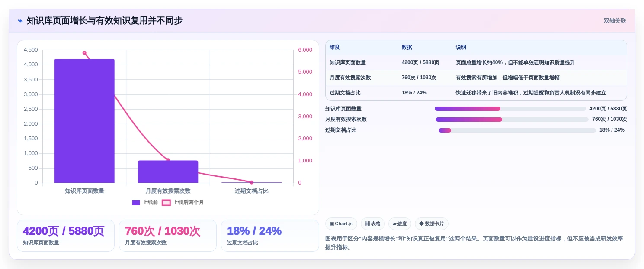Image resolution: width=644 pixels, height=269 pixels.
Task: Select the 表格 tag chip
Action: click(373, 224)
